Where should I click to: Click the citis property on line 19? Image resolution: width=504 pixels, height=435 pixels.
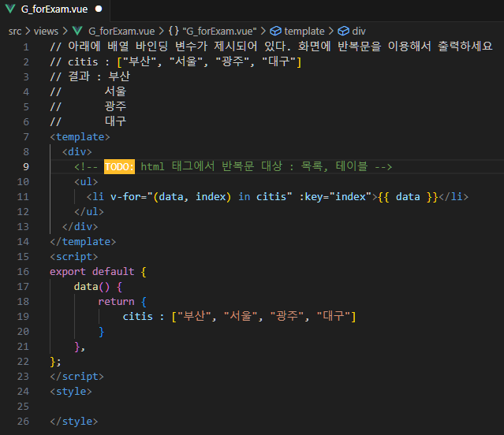pos(137,317)
